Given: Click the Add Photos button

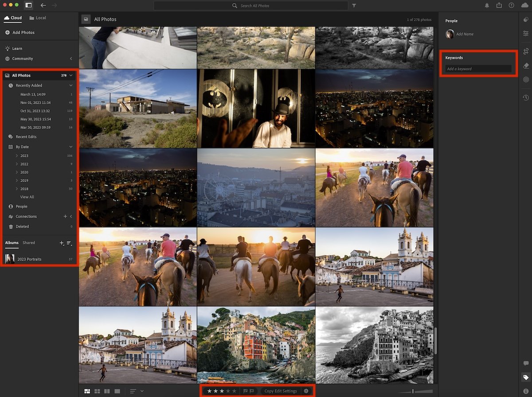Looking at the screenshot, I should tap(20, 32).
